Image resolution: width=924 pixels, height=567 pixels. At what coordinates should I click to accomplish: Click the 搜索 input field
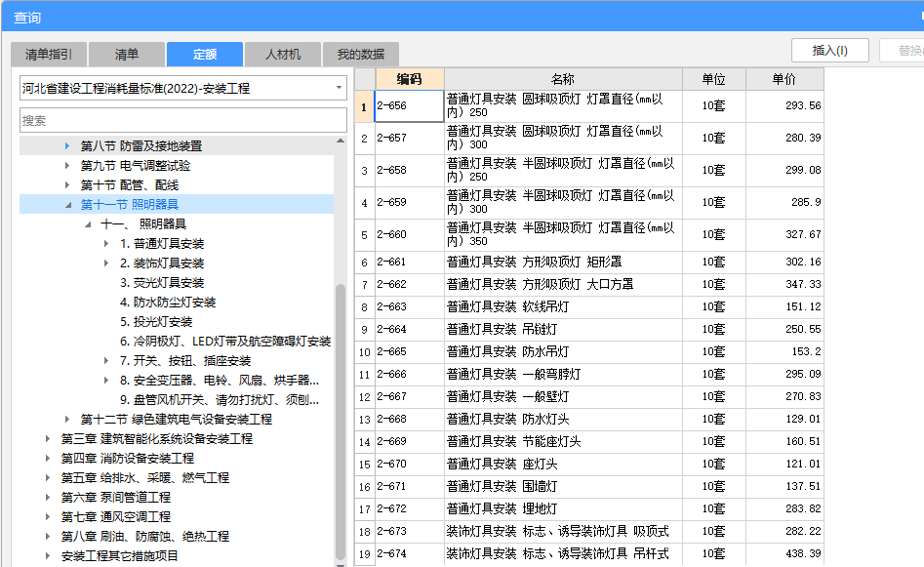point(183,120)
